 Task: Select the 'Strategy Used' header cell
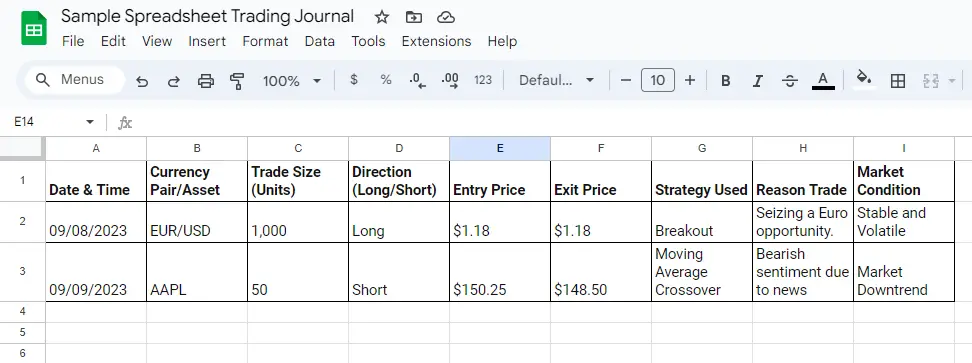[x=702, y=181]
